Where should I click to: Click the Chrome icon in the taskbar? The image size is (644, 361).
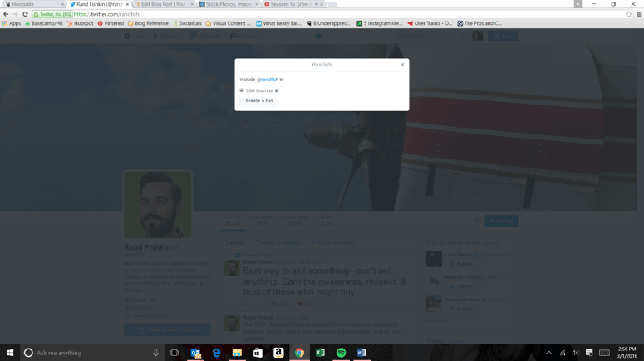pos(299,353)
